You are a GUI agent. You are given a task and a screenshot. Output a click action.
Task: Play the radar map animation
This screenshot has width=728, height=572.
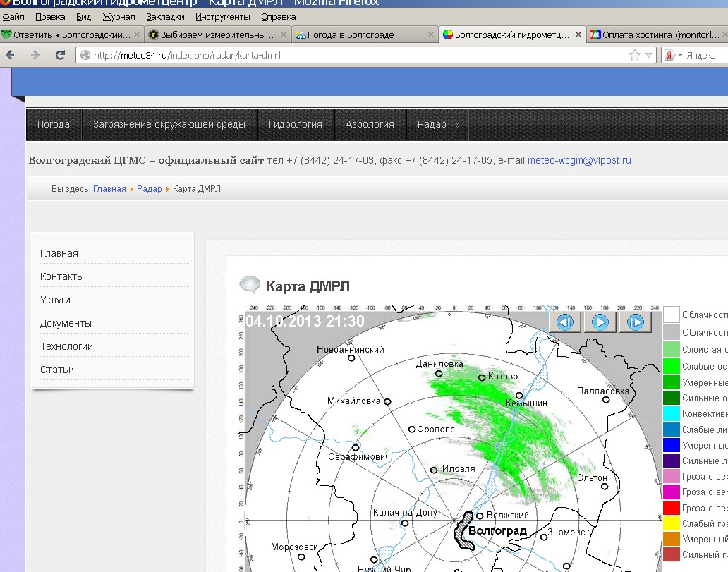coord(600,322)
